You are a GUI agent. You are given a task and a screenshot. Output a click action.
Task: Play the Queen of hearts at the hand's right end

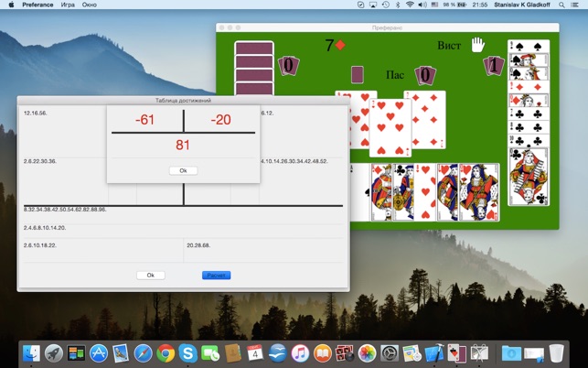click(x=479, y=192)
